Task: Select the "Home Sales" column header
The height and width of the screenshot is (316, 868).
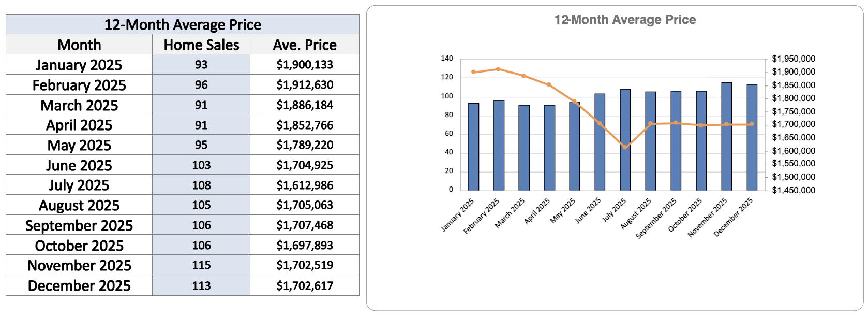Action: pyautogui.click(x=201, y=45)
